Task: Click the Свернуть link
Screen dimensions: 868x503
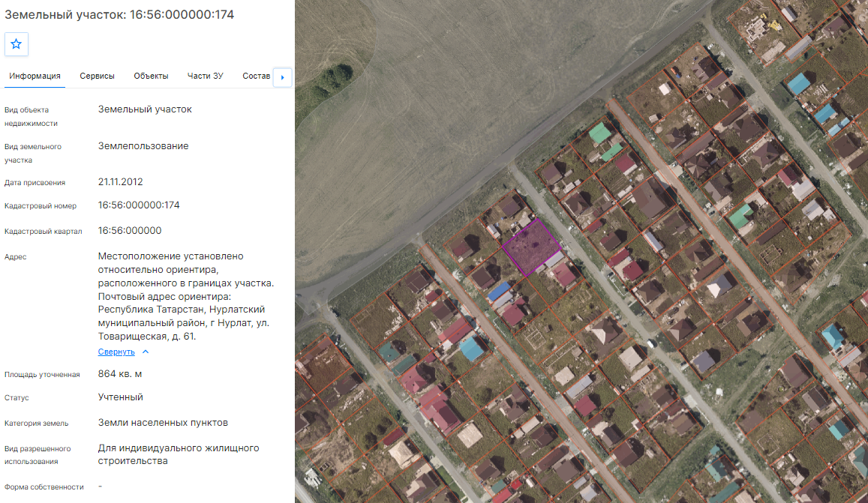Action: [116, 352]
